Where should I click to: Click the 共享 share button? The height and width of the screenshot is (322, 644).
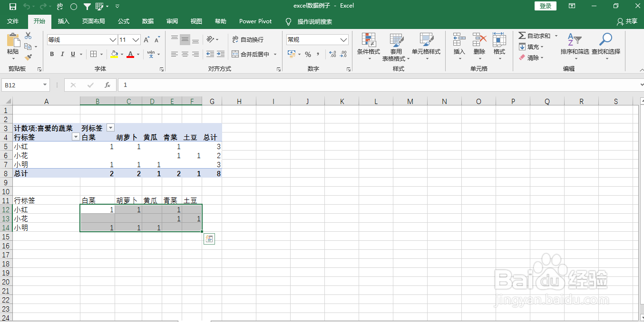click(x=627, y=21)
